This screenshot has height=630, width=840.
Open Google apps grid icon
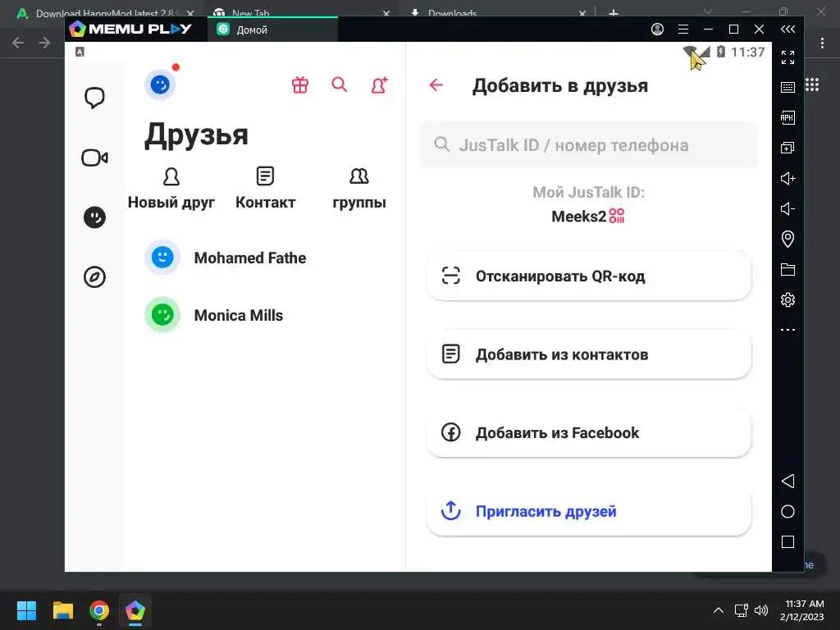[x=812, y=84]
